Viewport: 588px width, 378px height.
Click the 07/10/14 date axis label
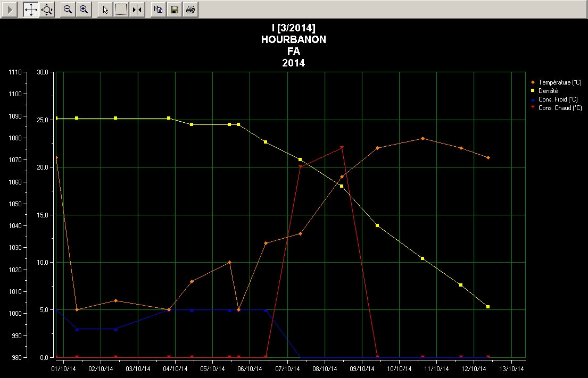pyautogui.click(x=287, y=368)
